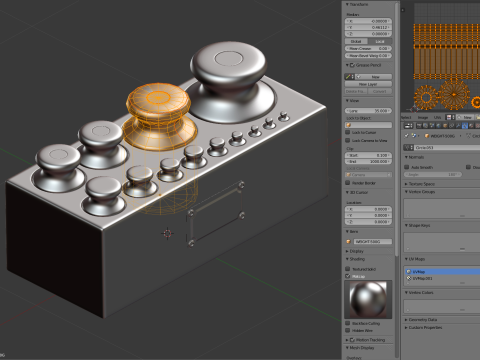Uncheck the Matcap checkbox
480x360 pixels.
(348, 276)
